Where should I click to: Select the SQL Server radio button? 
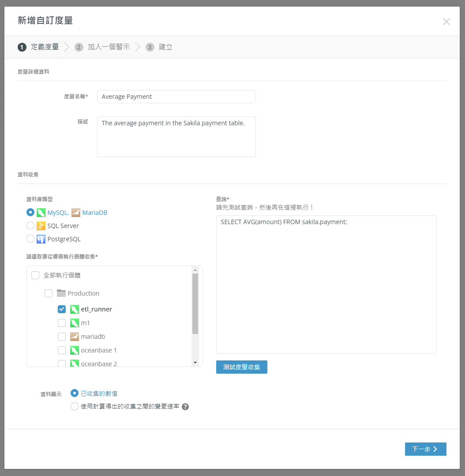[x=30, y=226]
